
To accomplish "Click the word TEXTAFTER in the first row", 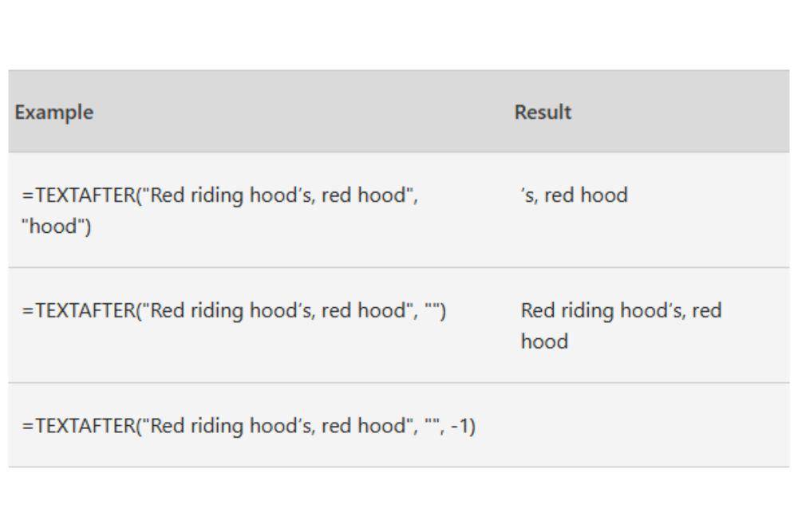I will [x=85, y=195].
